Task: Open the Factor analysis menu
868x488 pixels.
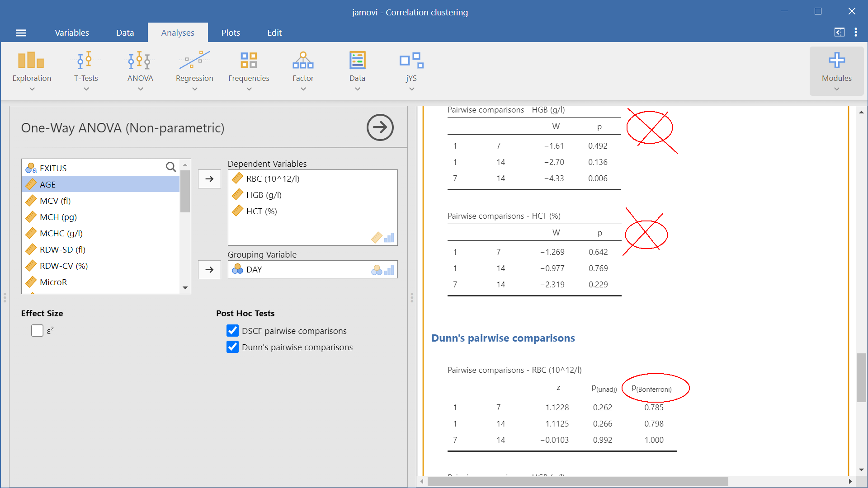Action: coord(303,70)
